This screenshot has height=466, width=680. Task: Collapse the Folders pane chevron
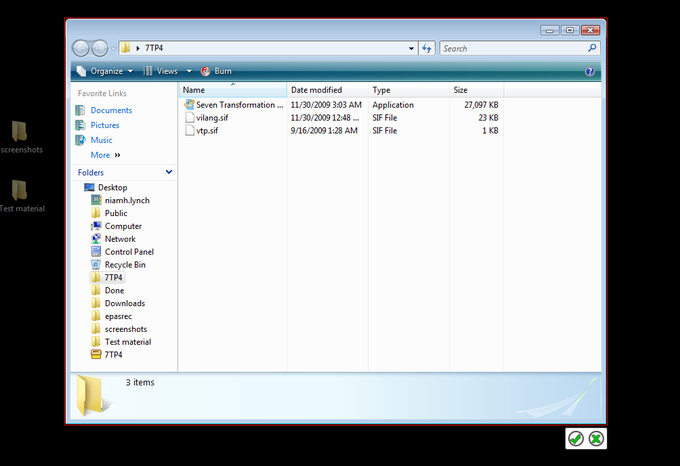(169, 172)
